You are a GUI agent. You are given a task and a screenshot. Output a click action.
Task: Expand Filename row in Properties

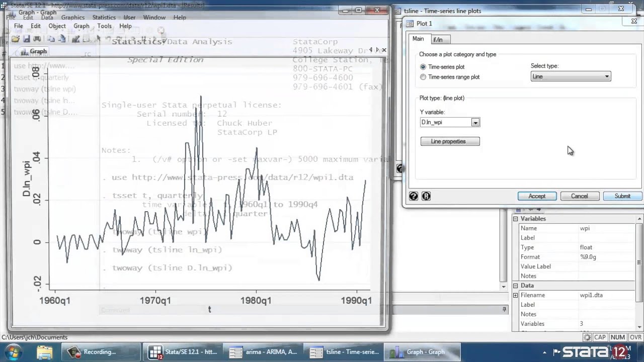point(515,295)
